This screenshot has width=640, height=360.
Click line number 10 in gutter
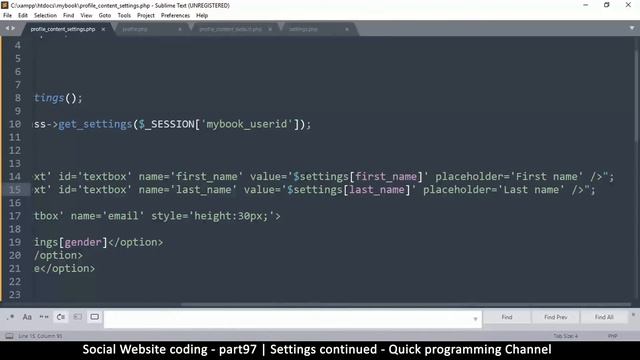click(x=15, y=124)
